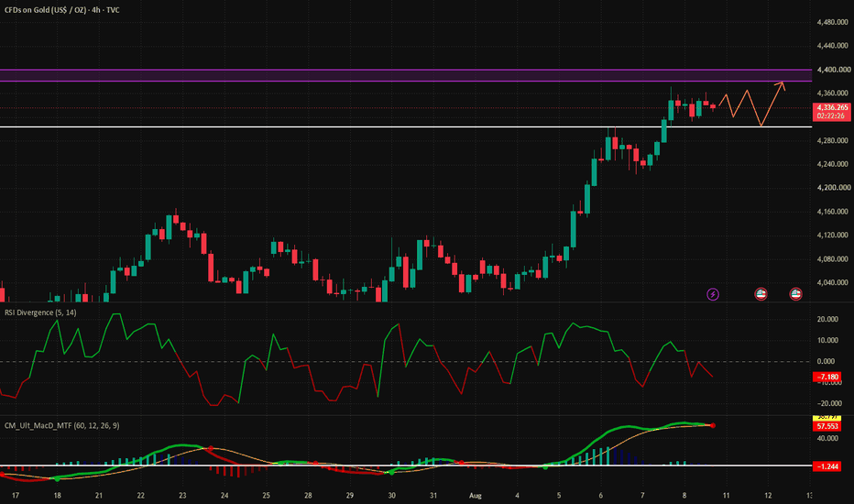Click the Aug label on time axis
Viewport: 854px width, 504px height.
point(475,495)
